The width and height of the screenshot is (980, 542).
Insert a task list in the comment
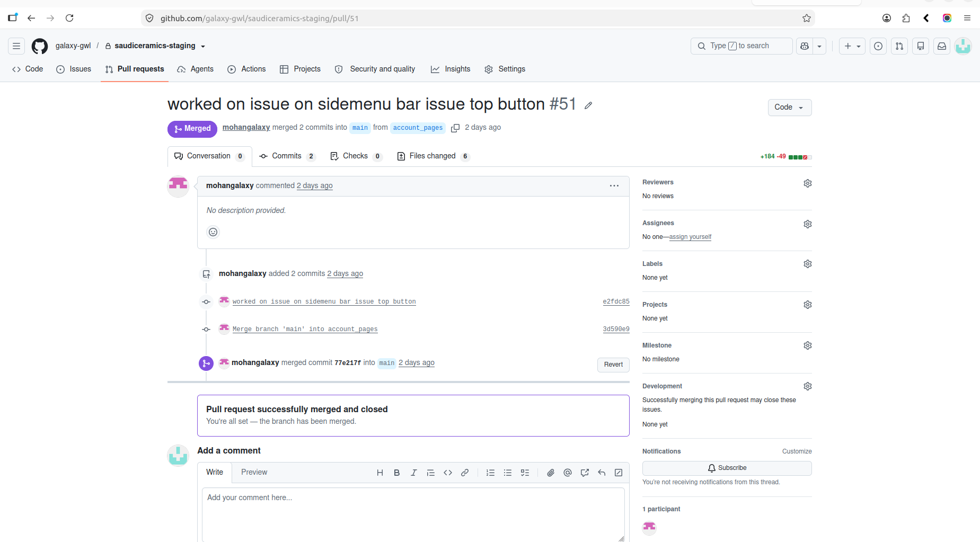[x=525, y=473]
